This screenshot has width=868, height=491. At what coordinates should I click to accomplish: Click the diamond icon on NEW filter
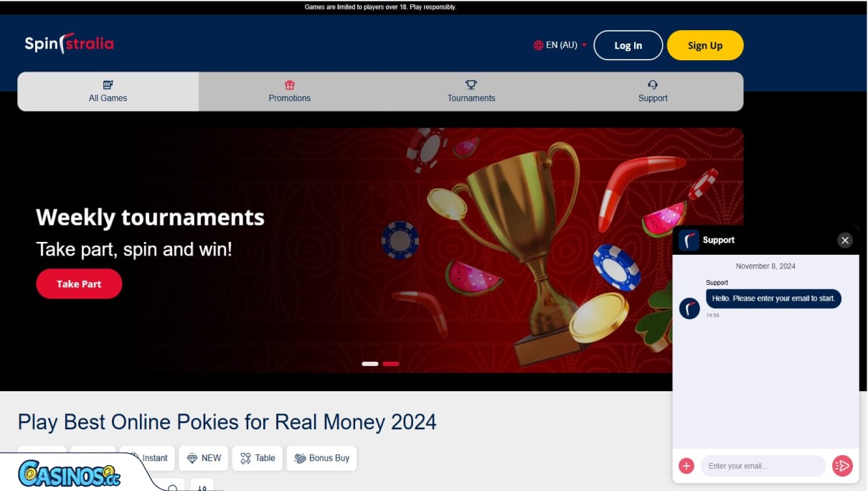pos(189,457)
